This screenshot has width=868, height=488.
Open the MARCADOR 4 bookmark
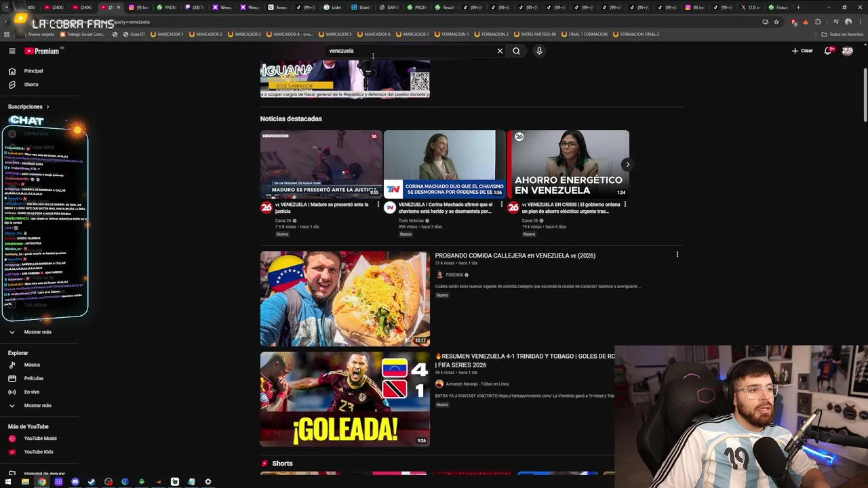tap(290, 34)
